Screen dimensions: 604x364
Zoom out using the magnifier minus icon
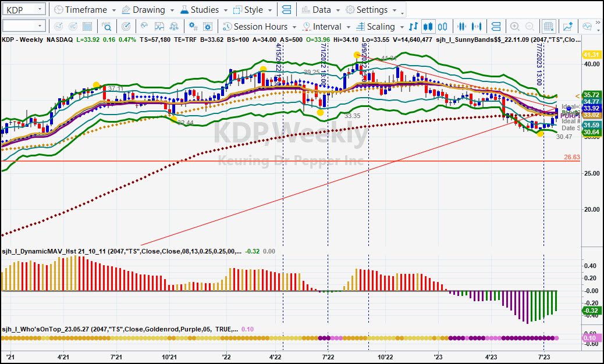pos(530,27)
